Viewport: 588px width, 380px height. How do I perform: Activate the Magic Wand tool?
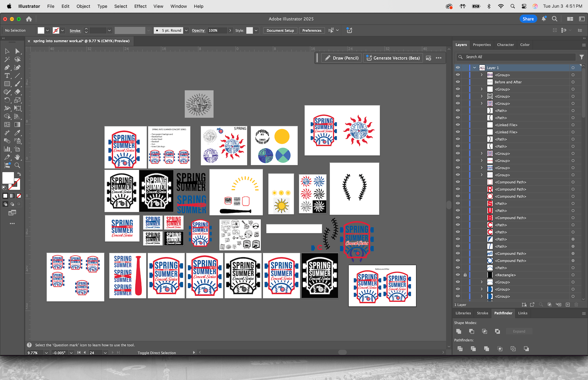[x=7, y=60]
